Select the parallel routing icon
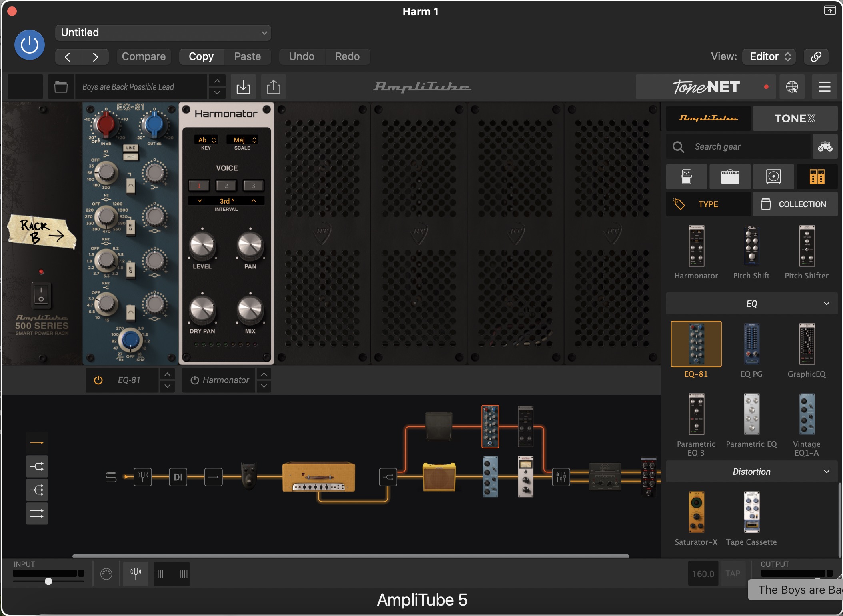843x616 pixels. tap(37, 514)
